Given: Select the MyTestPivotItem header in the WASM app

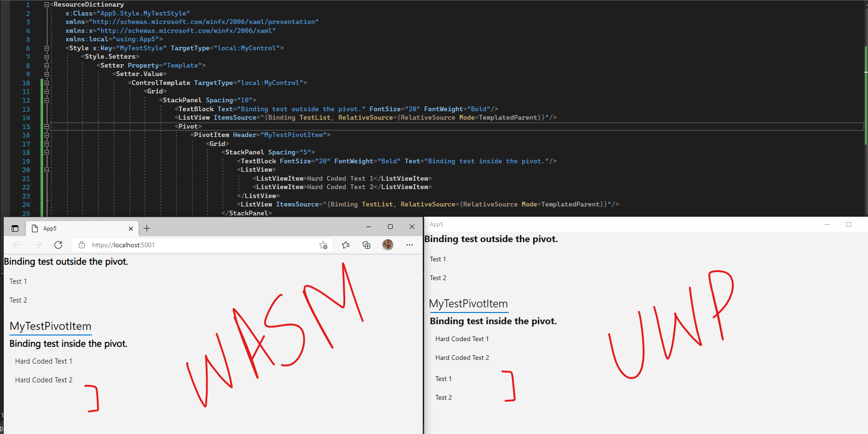Looking at the screenshot, I should click(x=50, y=327).
